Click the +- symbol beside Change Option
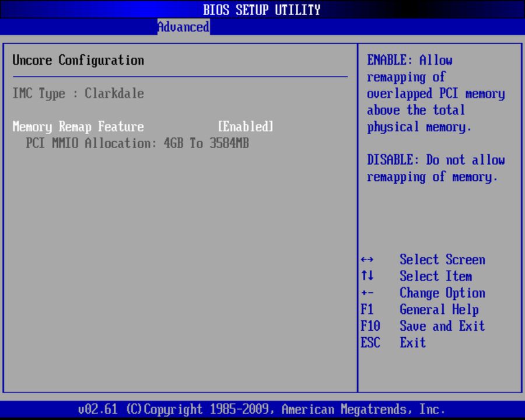 click(367, 293)
